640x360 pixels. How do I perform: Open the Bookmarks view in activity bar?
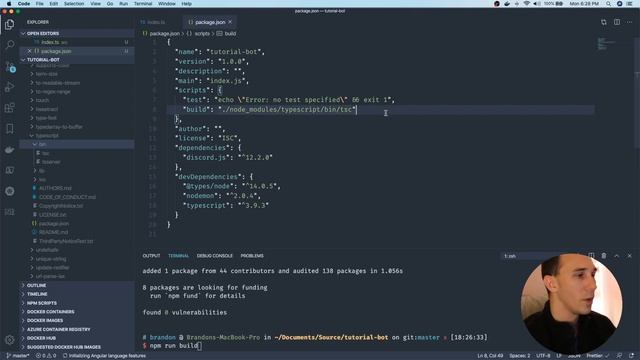[9, 129]
